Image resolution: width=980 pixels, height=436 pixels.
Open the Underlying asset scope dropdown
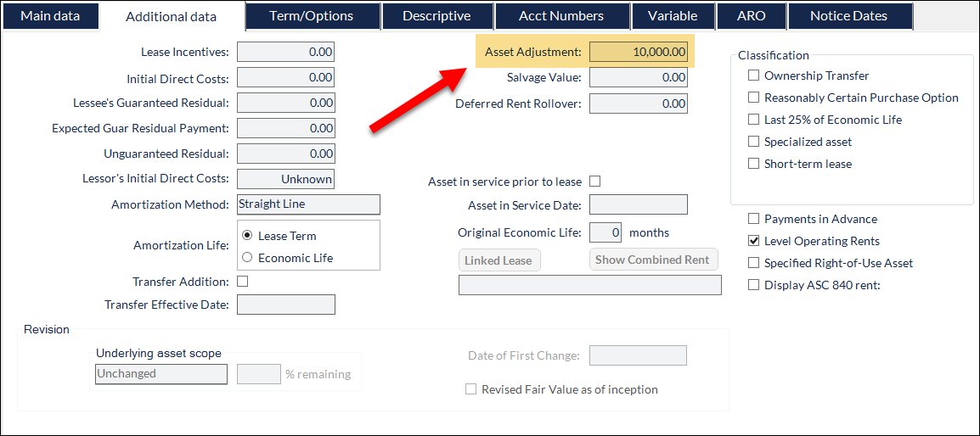[x=161, y=373]
